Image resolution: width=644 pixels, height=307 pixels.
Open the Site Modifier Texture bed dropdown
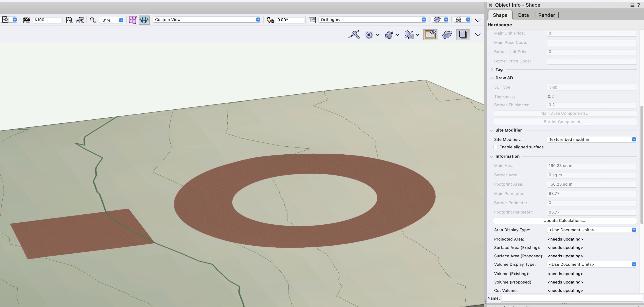pos(591,139)
